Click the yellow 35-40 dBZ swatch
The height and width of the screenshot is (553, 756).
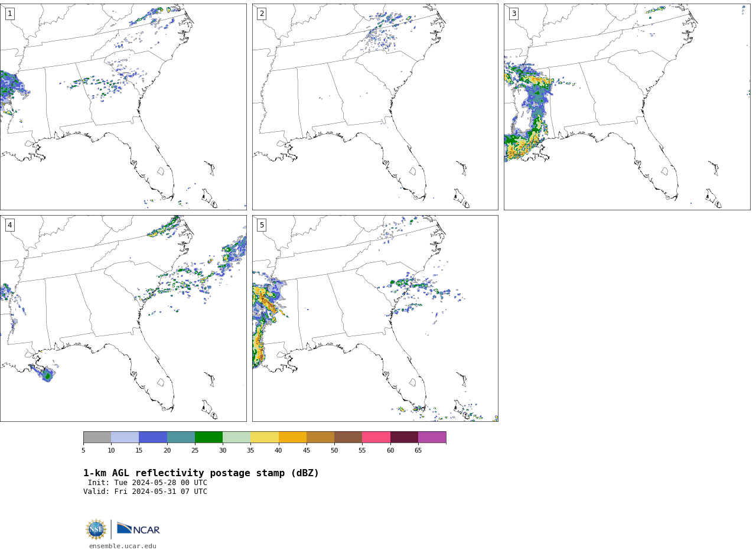[x=265, y=437]
